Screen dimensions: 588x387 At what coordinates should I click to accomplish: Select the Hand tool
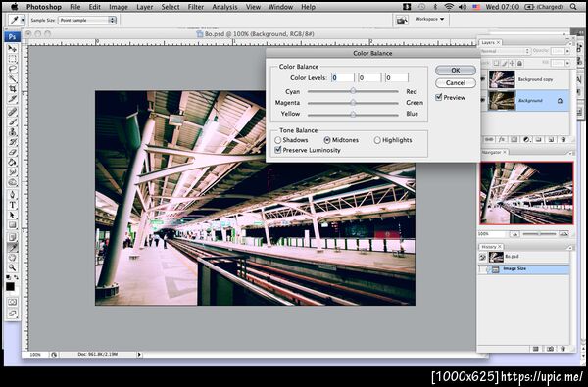coord(13,258)
